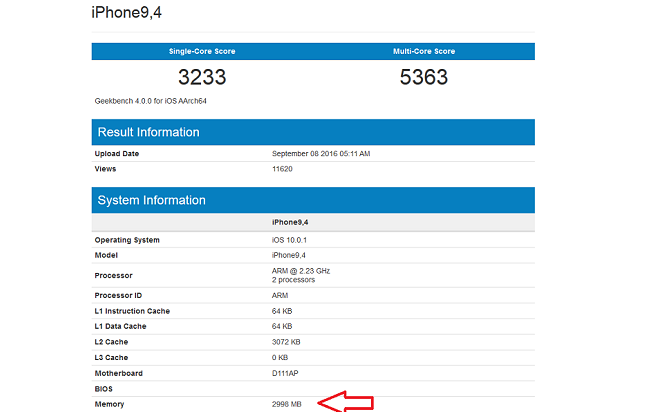650x412 pixels.
Task: Select the 2998 MB memory value
Action: click(x=286, y=405)
